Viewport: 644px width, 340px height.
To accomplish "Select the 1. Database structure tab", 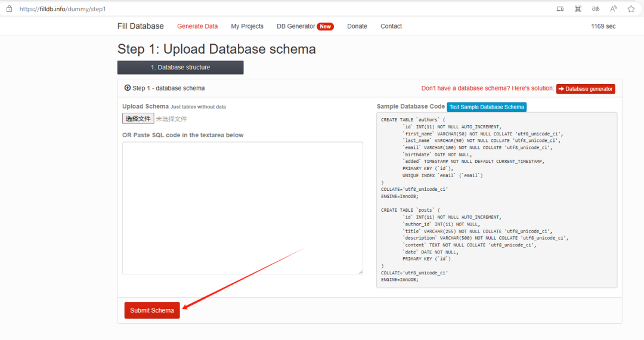I will (x=180, y=67).
